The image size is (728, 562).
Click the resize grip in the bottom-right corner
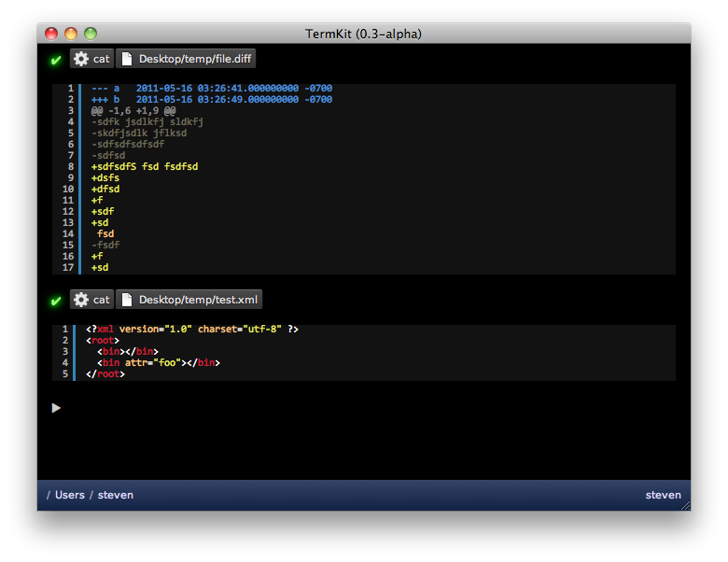tap(685, 505)
